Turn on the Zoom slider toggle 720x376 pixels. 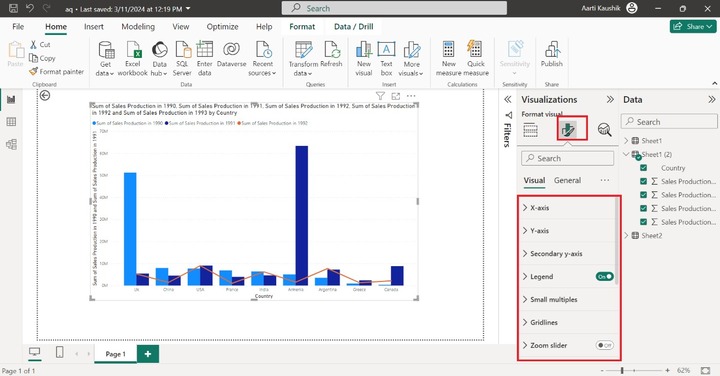(x=604, y=345)
